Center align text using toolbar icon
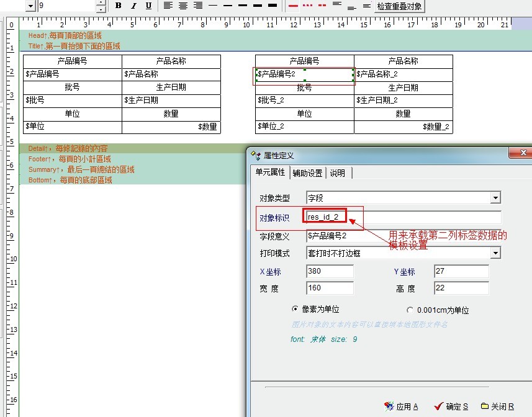532x417 pixels. (183, 6)
